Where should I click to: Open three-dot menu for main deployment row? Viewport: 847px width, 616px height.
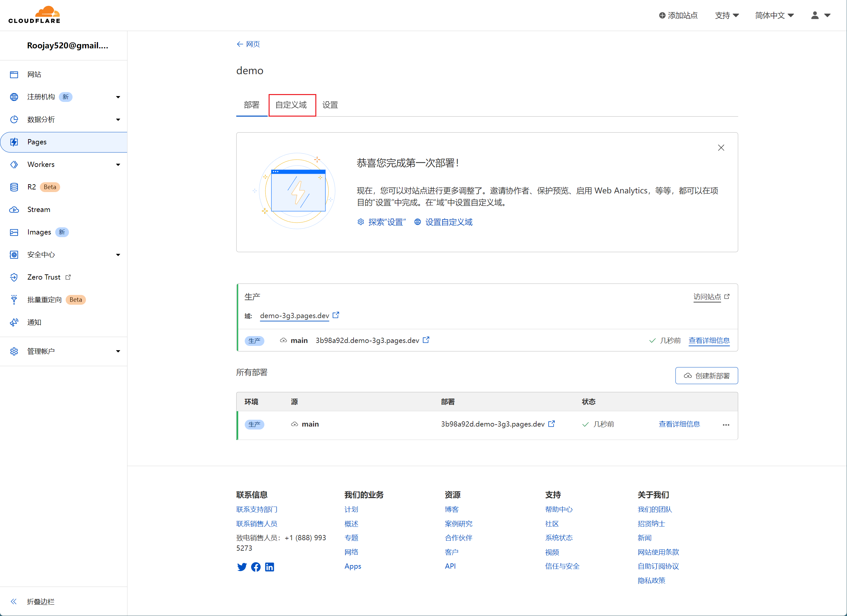pyautogui.click(x=726, y=425)
